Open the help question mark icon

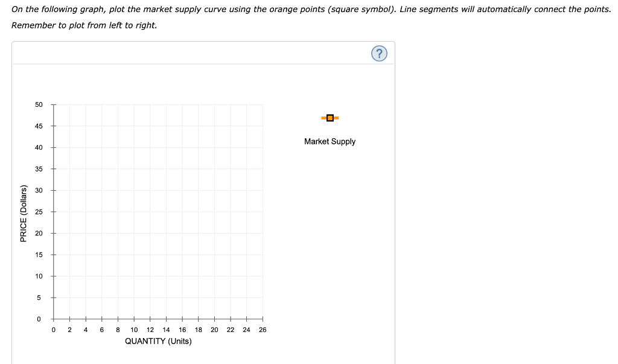pyautogui.click(x=378, y=53)
